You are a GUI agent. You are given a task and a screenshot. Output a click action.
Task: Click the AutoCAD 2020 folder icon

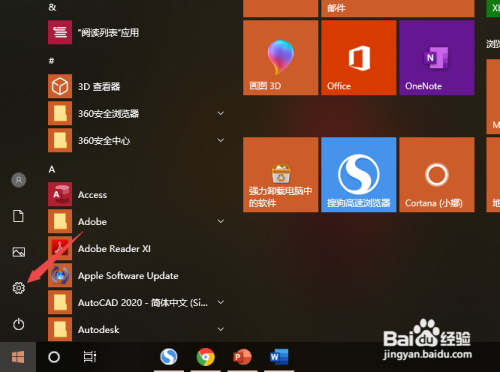(60, 302)
